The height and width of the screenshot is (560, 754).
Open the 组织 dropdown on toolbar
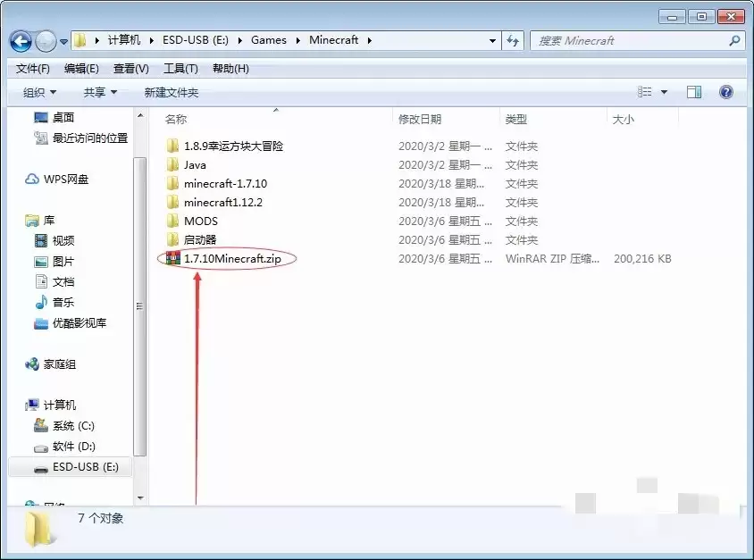point(39,92)
